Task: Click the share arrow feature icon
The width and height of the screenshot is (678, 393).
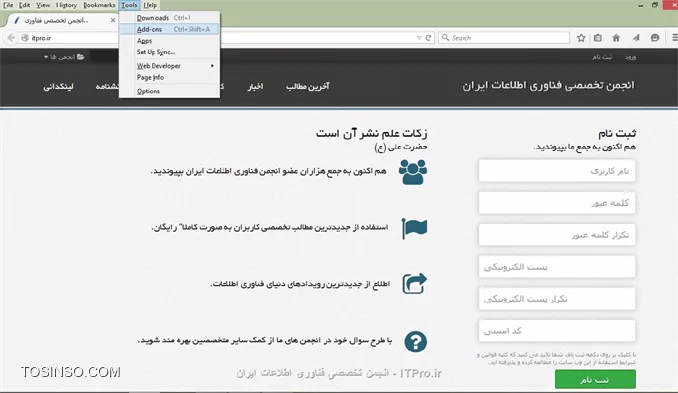Action: point(415,284)
